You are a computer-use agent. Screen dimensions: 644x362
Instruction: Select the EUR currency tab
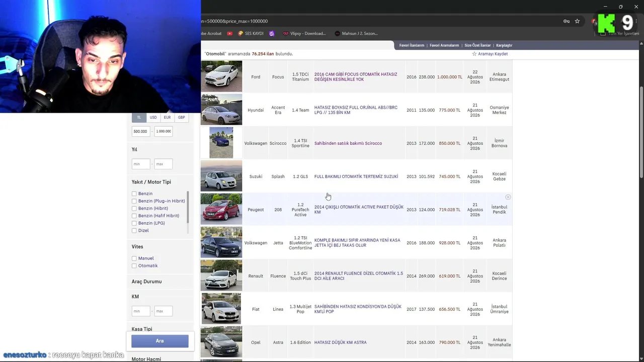[167, 118]
